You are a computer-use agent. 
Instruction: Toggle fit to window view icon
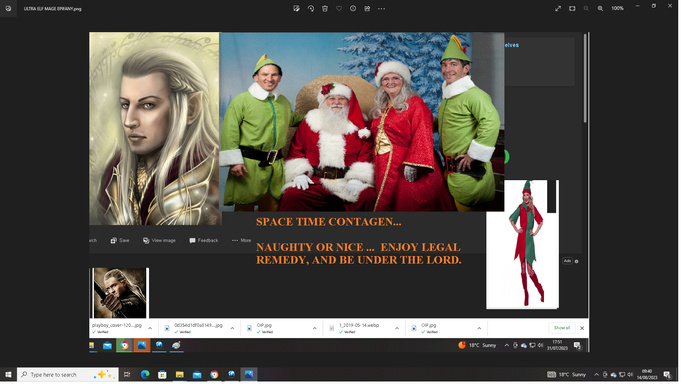(572, 8)
